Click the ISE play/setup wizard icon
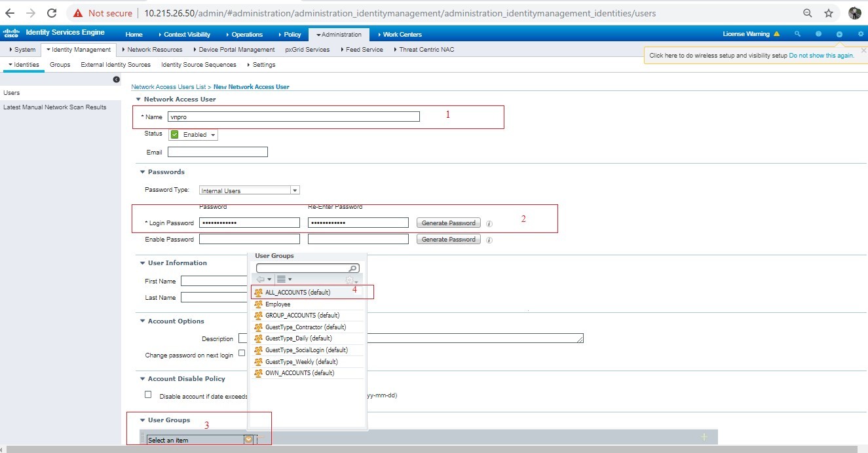 click(839, 34)
